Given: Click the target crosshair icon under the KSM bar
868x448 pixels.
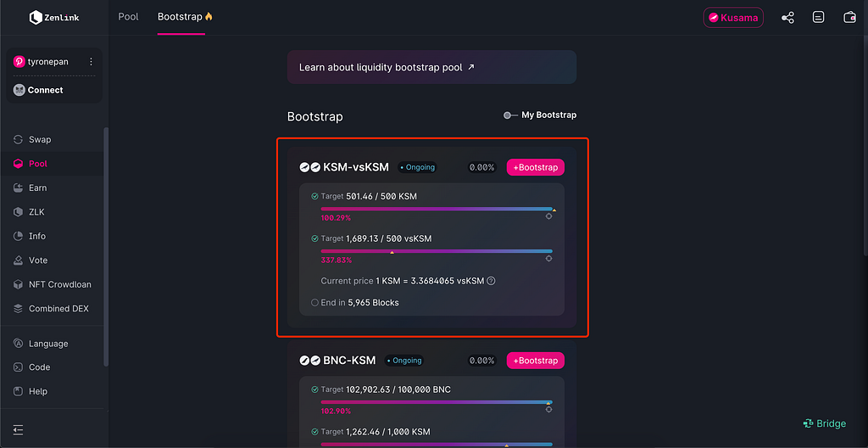Looking at the screenshot, I should 548,216.
